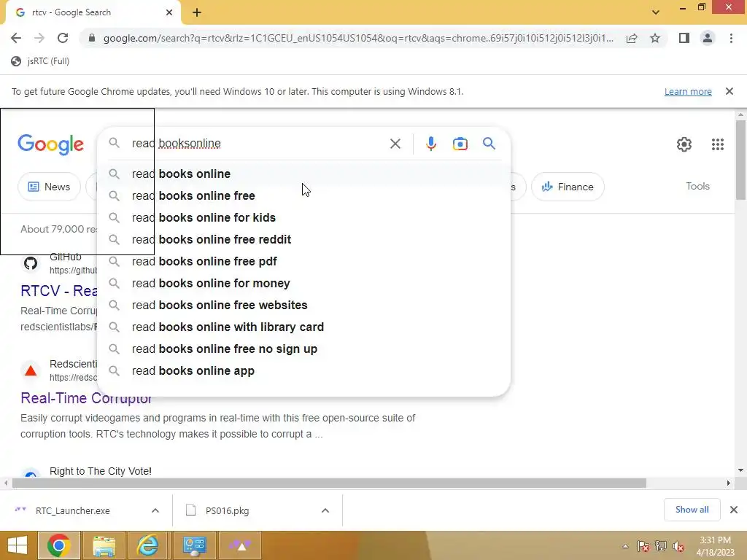Image resolution: width=747 pixels, height=560 pixels.
Task: Open Windows Start button
Action: coord(18,545)
